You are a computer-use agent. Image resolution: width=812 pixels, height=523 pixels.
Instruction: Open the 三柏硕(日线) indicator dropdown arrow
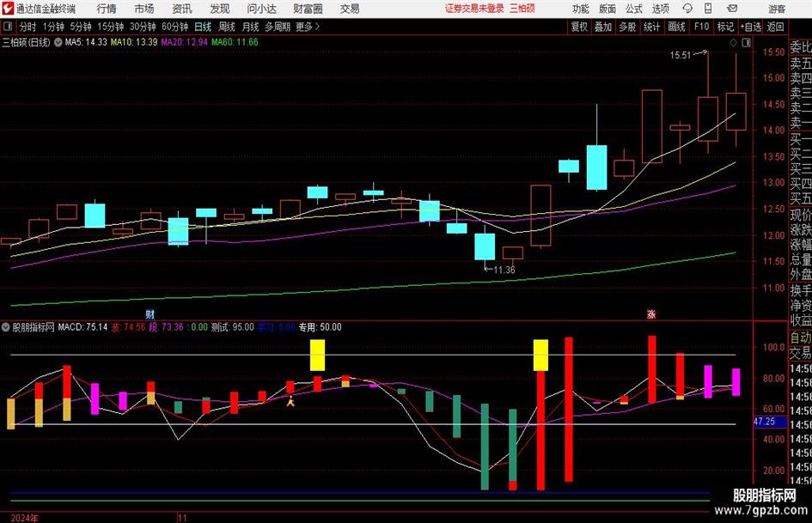(x=58, y=42)
